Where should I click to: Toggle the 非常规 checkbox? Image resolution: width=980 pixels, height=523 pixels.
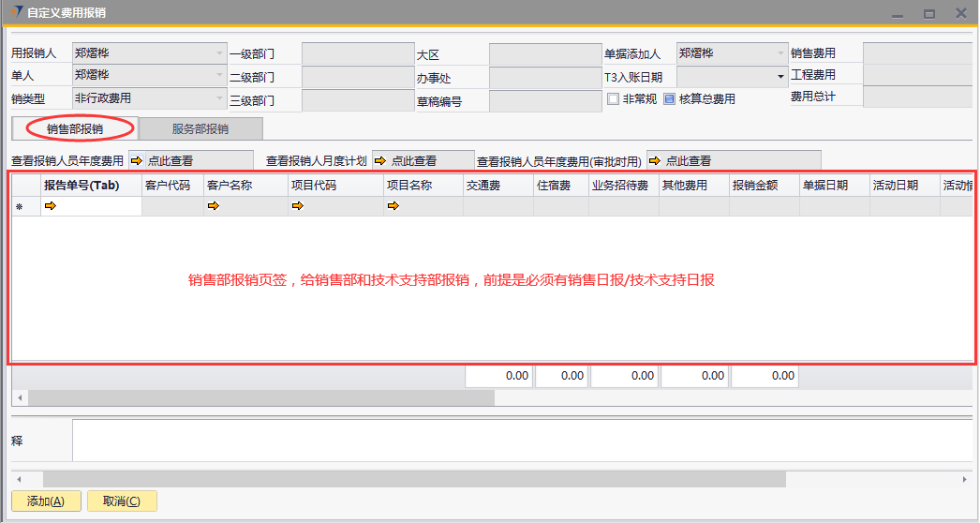click(x=614, y=98)
